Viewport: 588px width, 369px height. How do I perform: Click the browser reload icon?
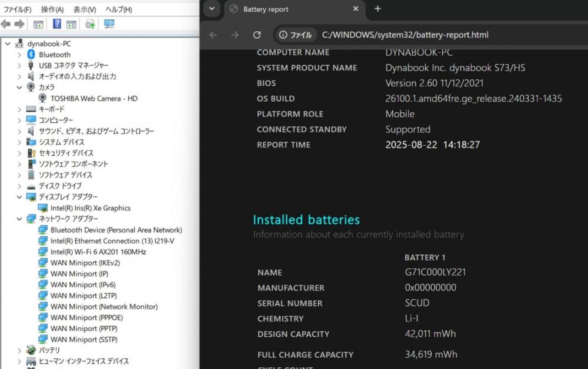pos(257,35)
